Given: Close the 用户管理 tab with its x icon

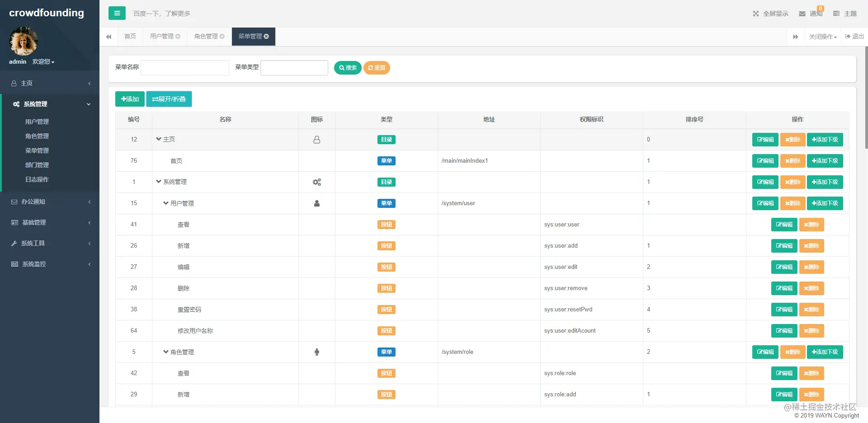Looking at the screenshot, I should pos(178,36).
